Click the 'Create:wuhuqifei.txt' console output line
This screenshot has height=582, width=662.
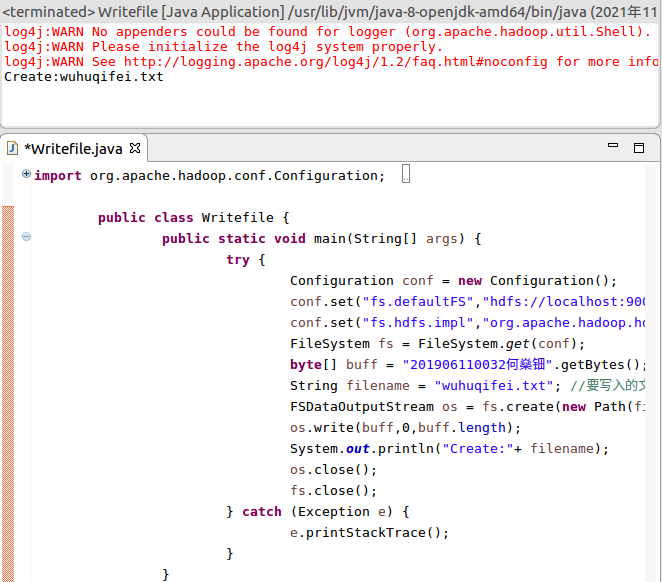coord(84,77)
